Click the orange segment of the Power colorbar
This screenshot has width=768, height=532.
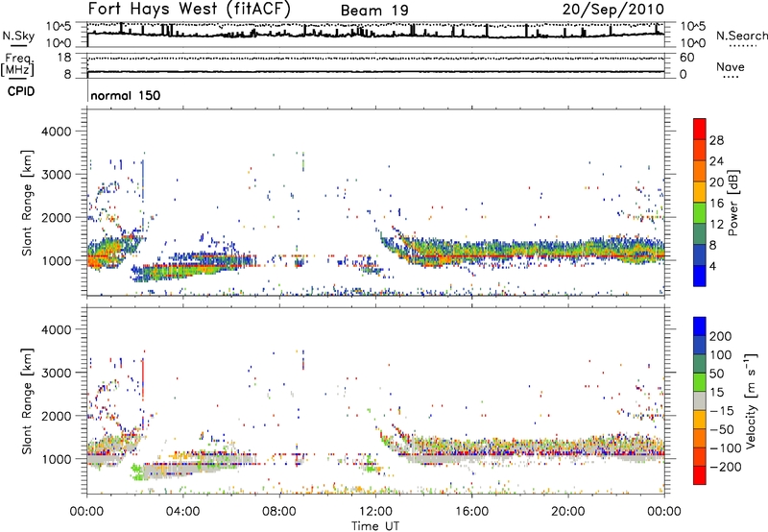700,171
